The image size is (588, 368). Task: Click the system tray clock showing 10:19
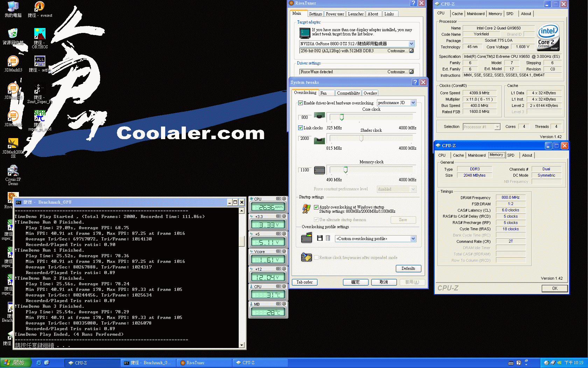pyautogui.click(x=574, y=363)
